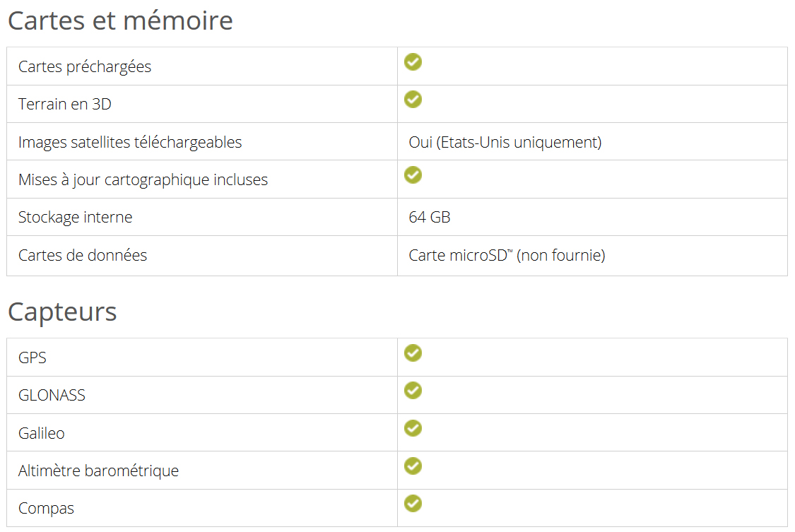Click the Cartes préchargées label text
Image resolution: width=795 pixels, height=532 pixels.
[x=85, y=67]
